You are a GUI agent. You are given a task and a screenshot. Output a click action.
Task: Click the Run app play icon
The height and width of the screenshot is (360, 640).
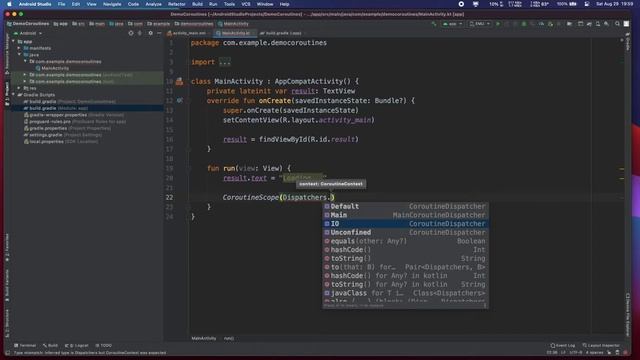pos(498,24)
